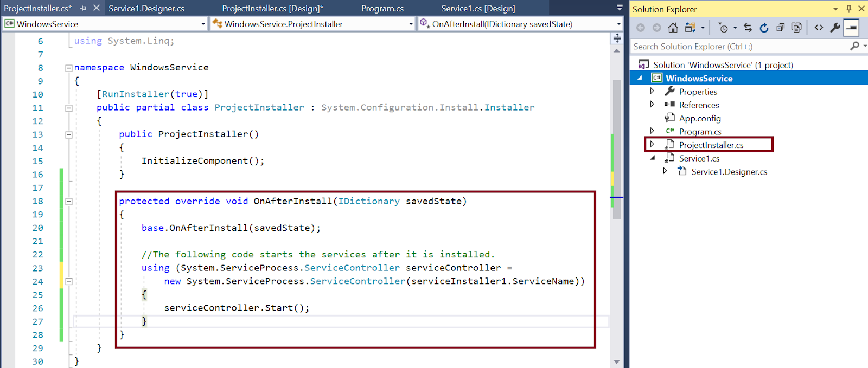The image size is (868, 368).
Task: Click the split editor handle above the scrollbar
Action: tap(617, 38)
